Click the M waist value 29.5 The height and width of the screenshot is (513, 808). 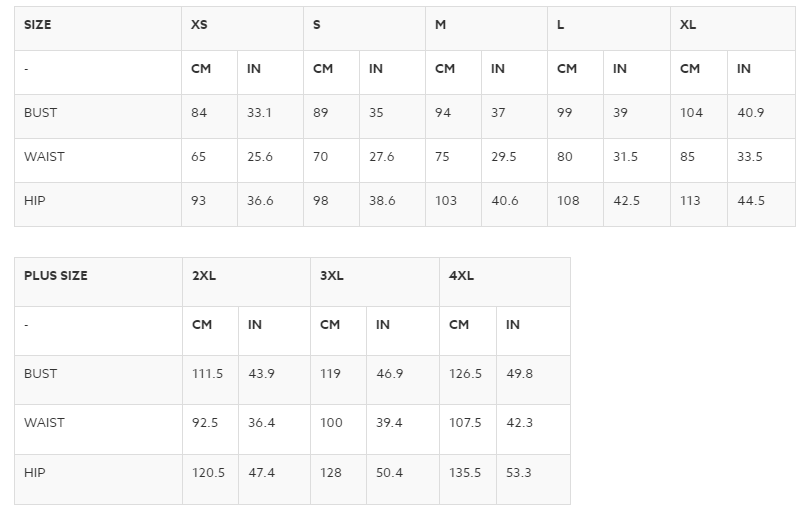(503, 157)
